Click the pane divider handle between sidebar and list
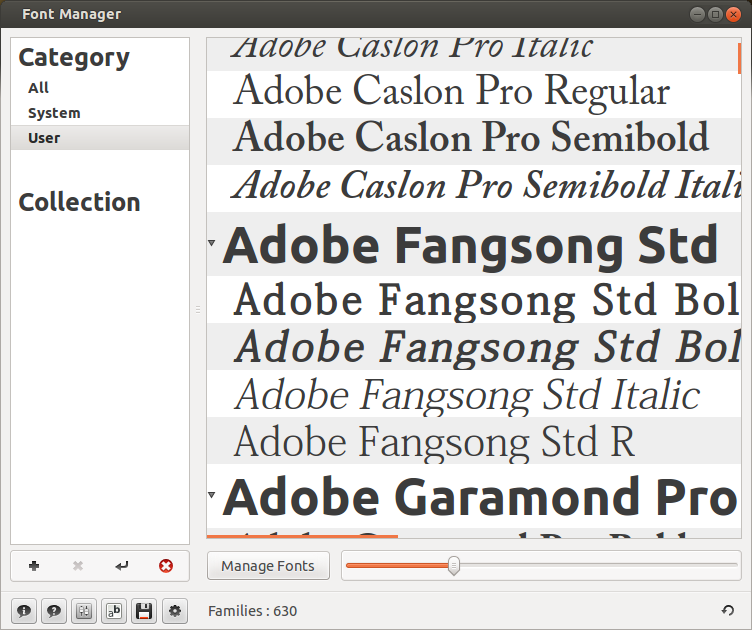The image size is (752, 630). point(198,309)
